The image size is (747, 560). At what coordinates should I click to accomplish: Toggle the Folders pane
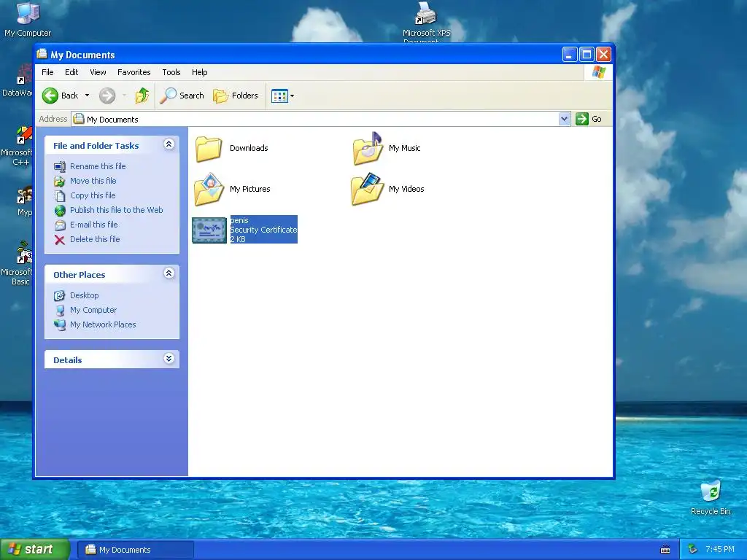coord(236,96)
